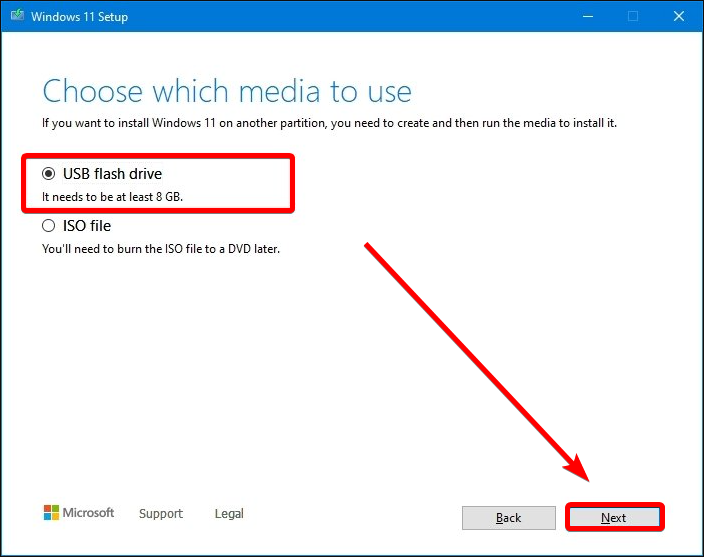This screenshot has width=704, height=557.
Task: Select the USB flash drive radio button
Action: coord(48,174)
